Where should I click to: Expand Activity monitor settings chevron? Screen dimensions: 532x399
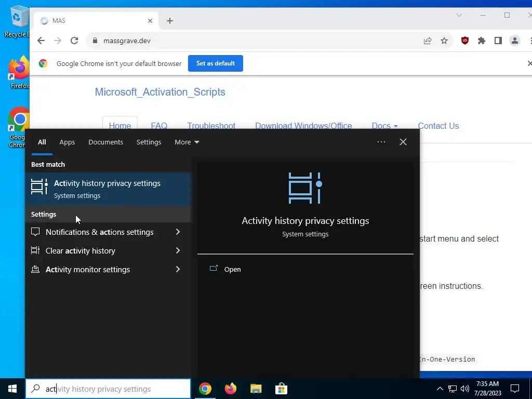178,270
